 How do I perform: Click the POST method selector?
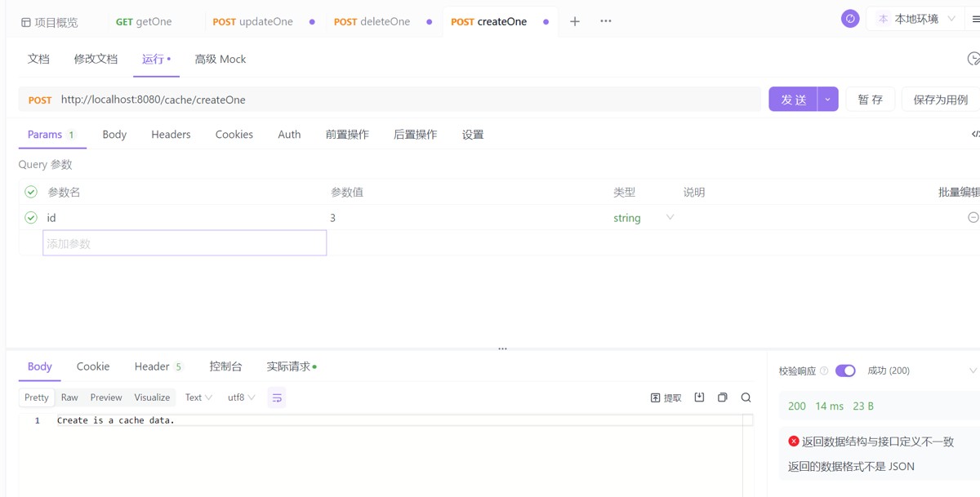[40, 100]
